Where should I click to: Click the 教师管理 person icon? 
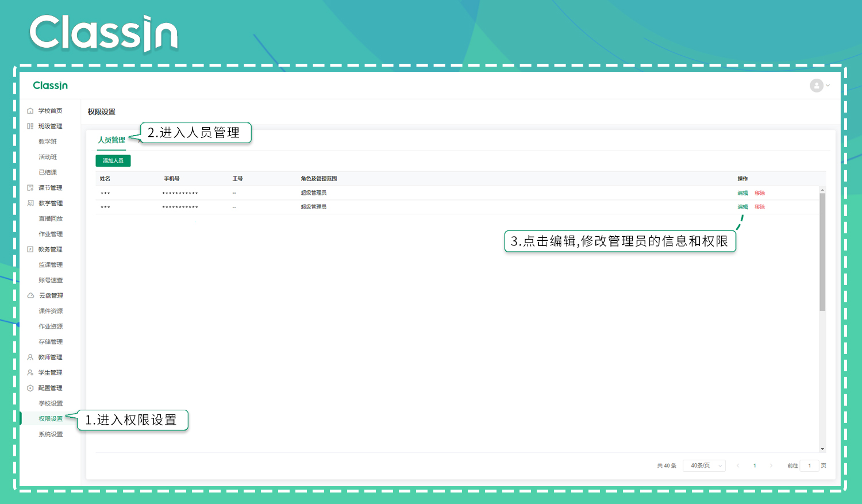pos(30,357)
